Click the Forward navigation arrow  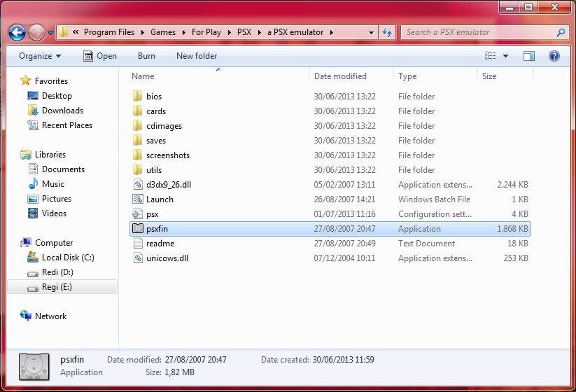click(36, 32)
